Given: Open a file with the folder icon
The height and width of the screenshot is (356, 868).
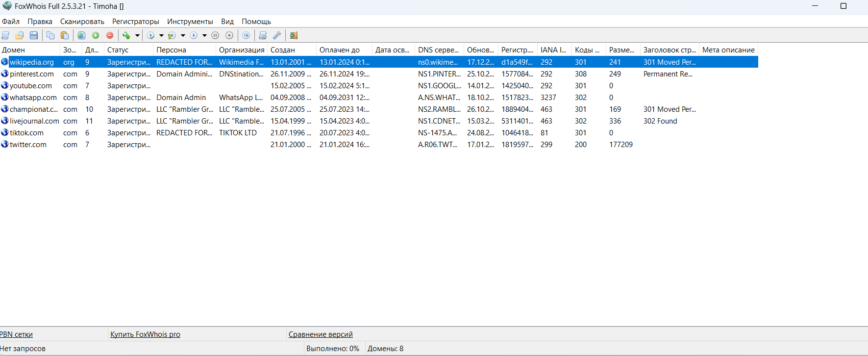Looking at the screenshot, I should pyautogui.click(x=20, y=35).
